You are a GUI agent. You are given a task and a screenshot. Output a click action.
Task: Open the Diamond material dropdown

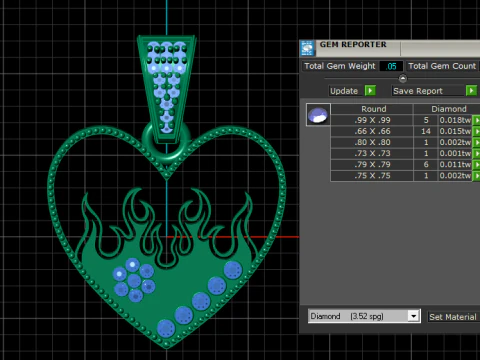pyautogui.click(x=413, y=316)
